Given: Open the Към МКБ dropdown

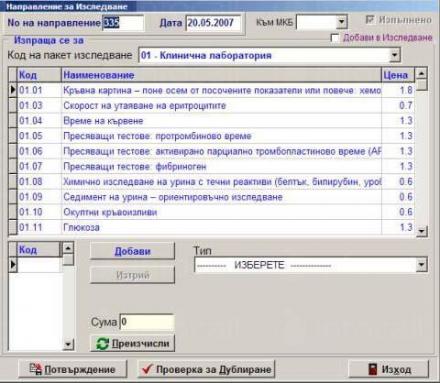Looking at the screenshot, I should (341, 22).
